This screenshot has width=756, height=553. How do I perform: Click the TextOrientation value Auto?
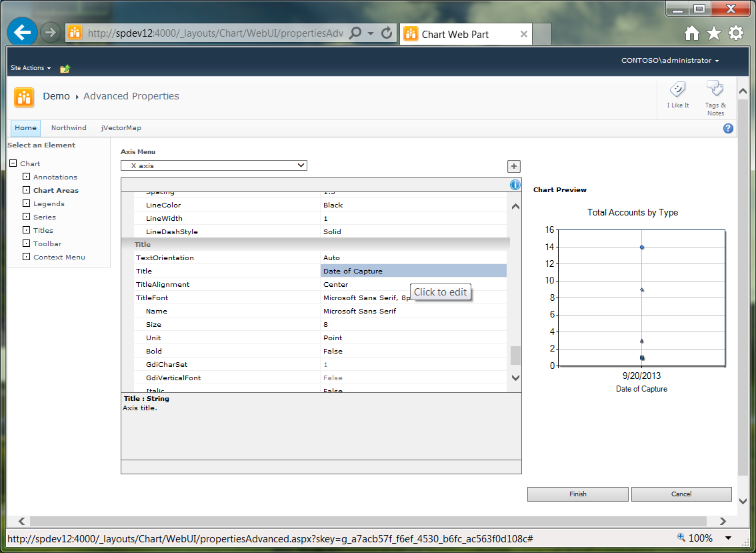[414, 257]
